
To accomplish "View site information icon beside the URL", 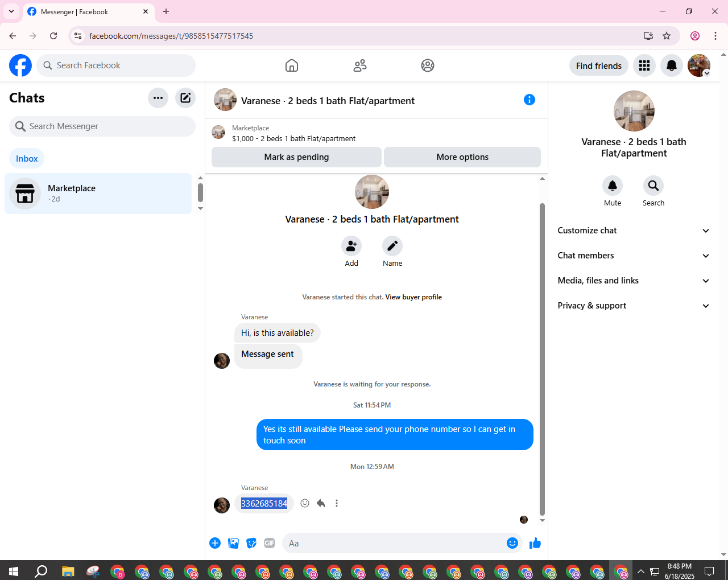I will click(x=78, y=36).
